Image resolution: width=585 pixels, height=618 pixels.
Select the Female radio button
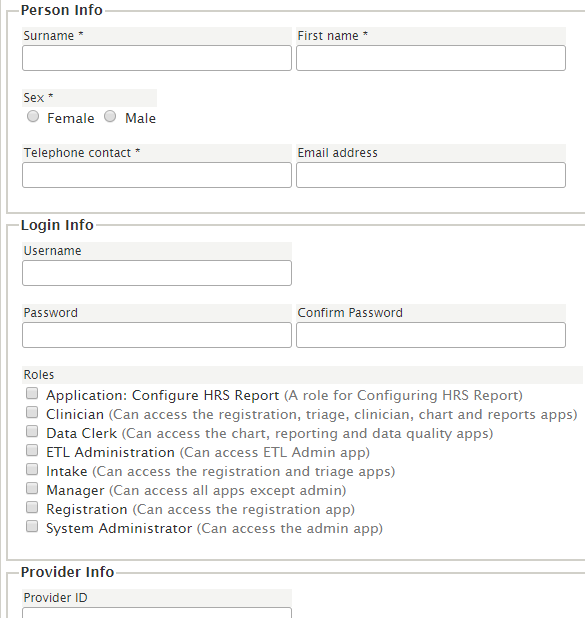tap(33, 116)
